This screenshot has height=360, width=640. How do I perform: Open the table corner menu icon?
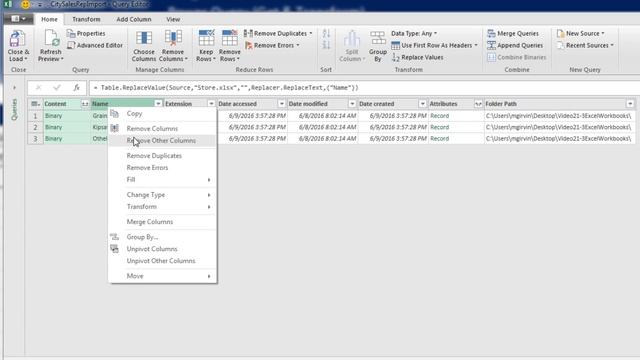pos(36,104)
